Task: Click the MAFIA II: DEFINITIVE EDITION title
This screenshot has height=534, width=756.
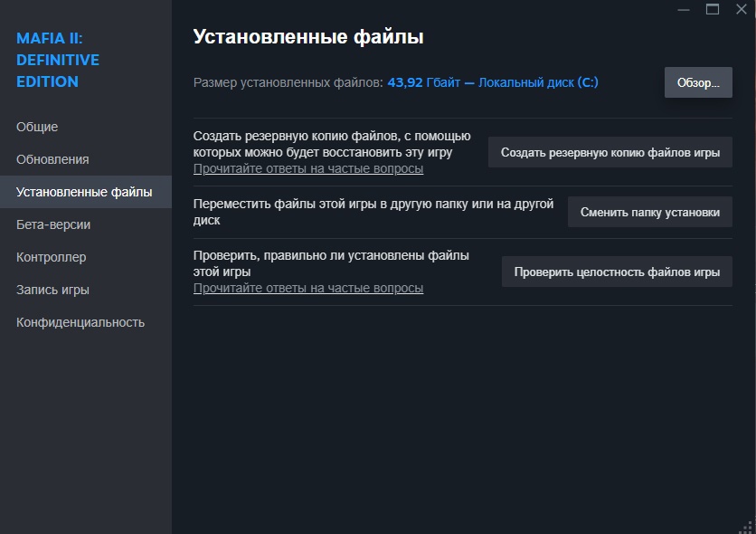Action: pyautogui.click(x=58, y=60)
